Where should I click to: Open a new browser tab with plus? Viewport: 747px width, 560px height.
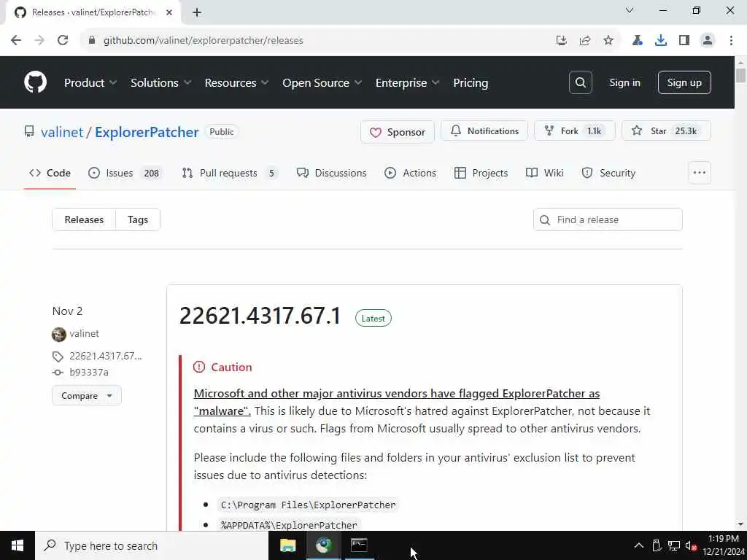pyautogui.click(x=197, y=12)
